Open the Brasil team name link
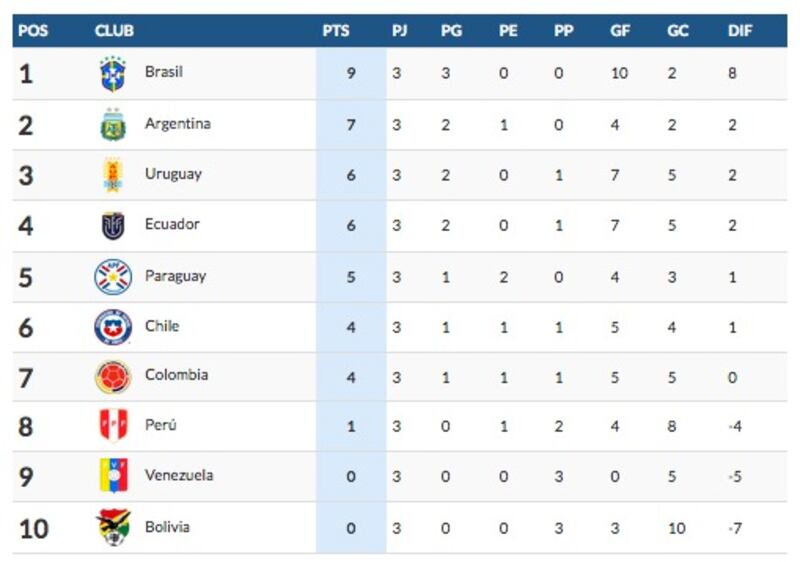This screenshot has width=800, height=562. [164, 71]
